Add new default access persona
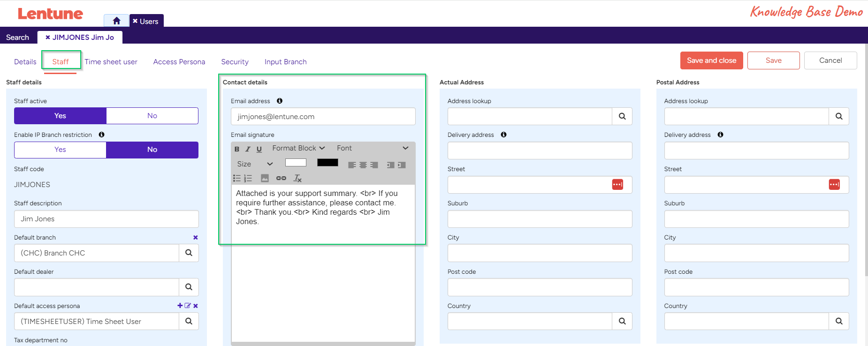868x346 pixels. (x=180, y=306)
